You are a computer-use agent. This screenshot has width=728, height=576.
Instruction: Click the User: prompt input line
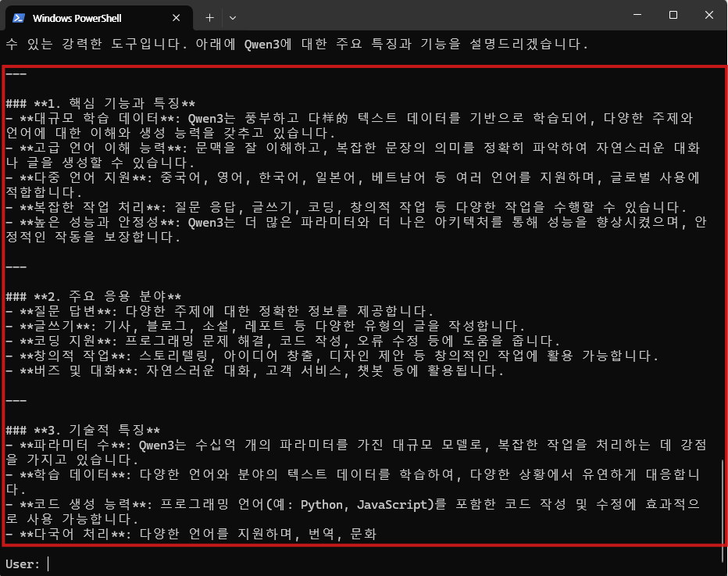pyautogui.click(x=28, y=564)
